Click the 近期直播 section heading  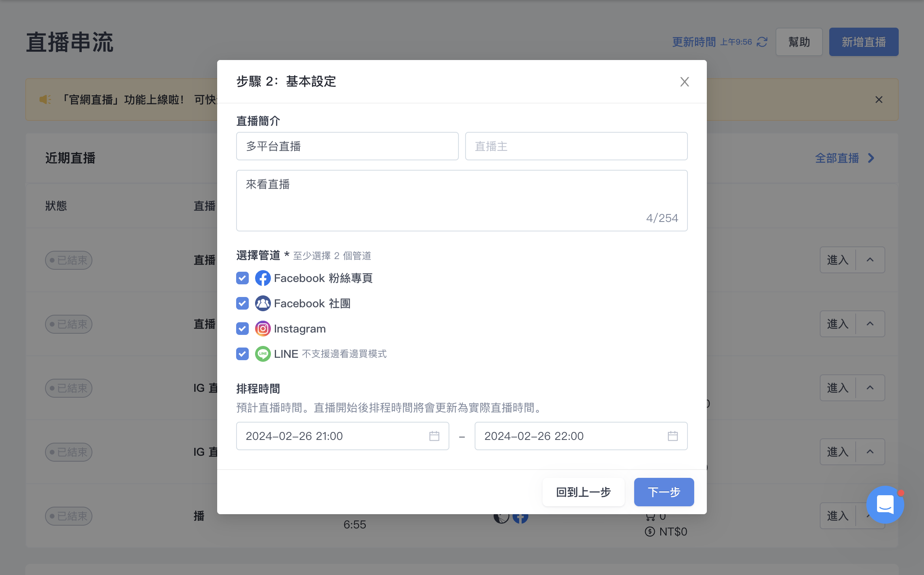point(70,158)
